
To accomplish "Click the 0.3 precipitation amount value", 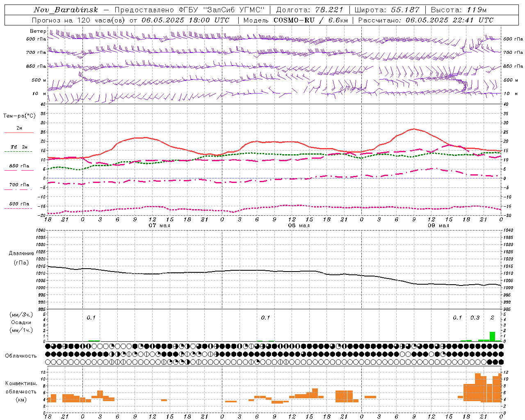I will pos(475,318).
